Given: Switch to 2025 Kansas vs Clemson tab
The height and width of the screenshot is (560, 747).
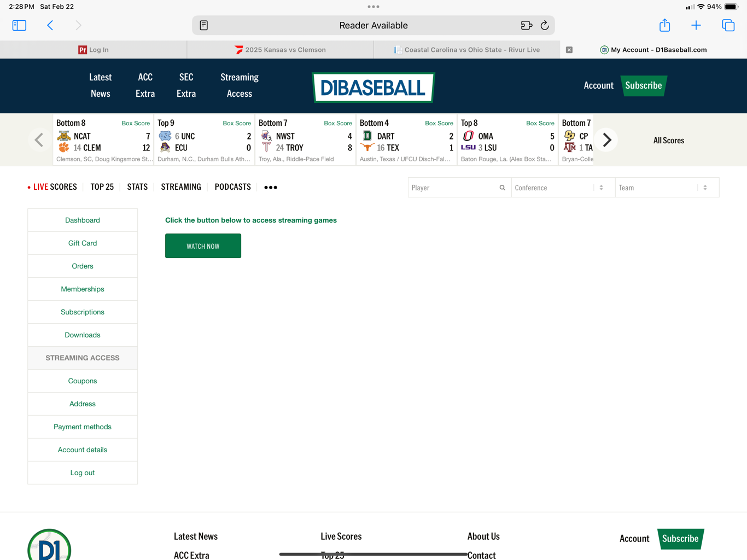Looking at the screenshot, I should (x=280, y=50).
